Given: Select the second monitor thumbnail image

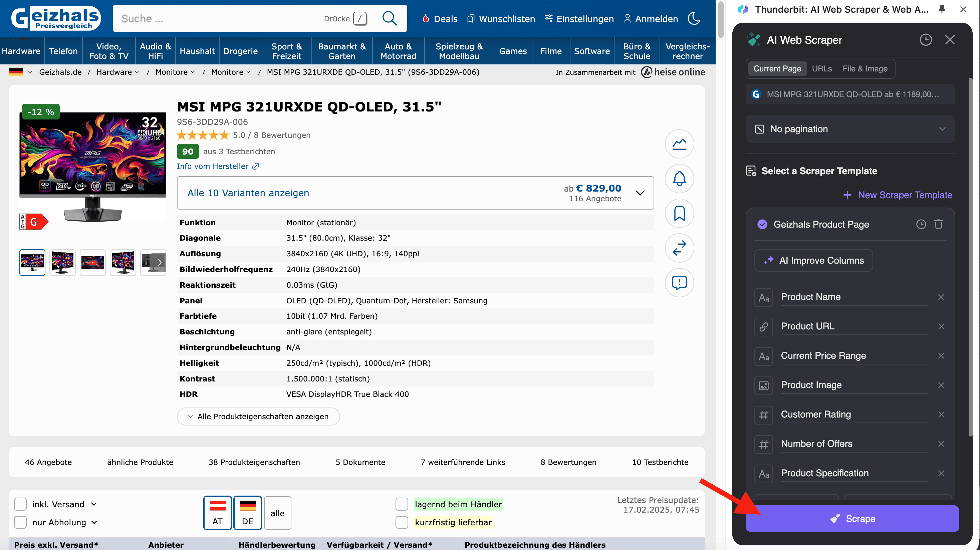Looking at the screenshot, I should (62, 262).
